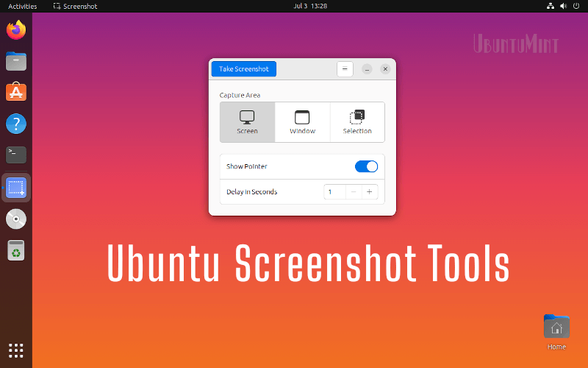Select the Screen capture area option
This screenshot has width=588, height=368.
248,122
